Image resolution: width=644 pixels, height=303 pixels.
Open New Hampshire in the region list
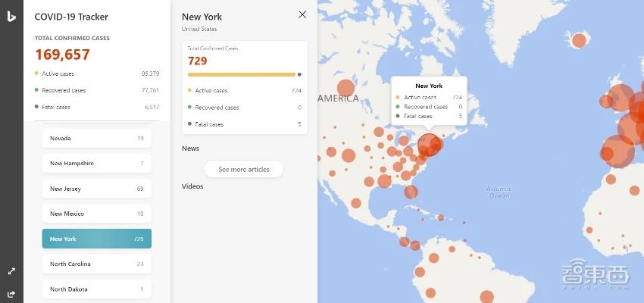click(96, 164)
